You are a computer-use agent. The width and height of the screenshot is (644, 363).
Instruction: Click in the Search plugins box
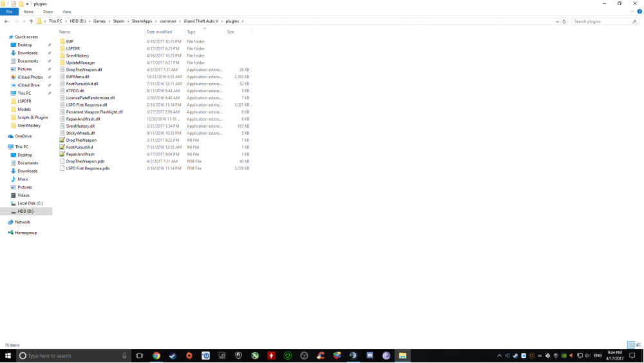[x=604, y=21]
